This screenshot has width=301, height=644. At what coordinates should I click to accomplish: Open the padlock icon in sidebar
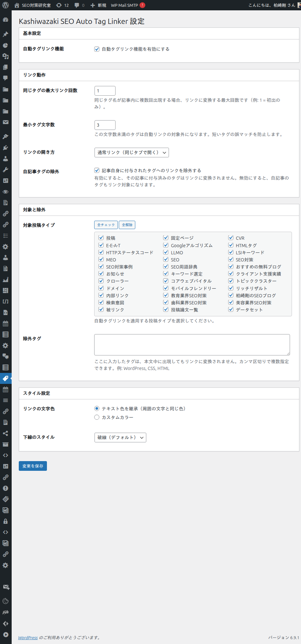click(6, 521)
